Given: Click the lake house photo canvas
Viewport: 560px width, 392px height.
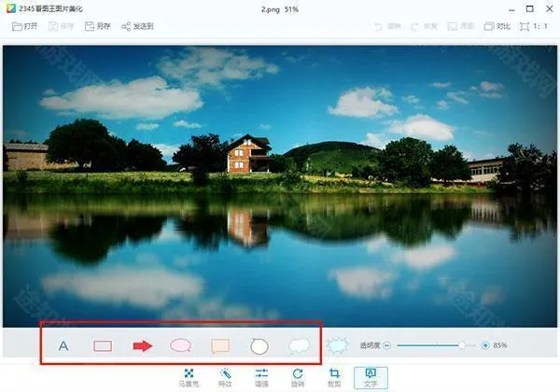Looking at the screenshot, I should pos(280,186).
